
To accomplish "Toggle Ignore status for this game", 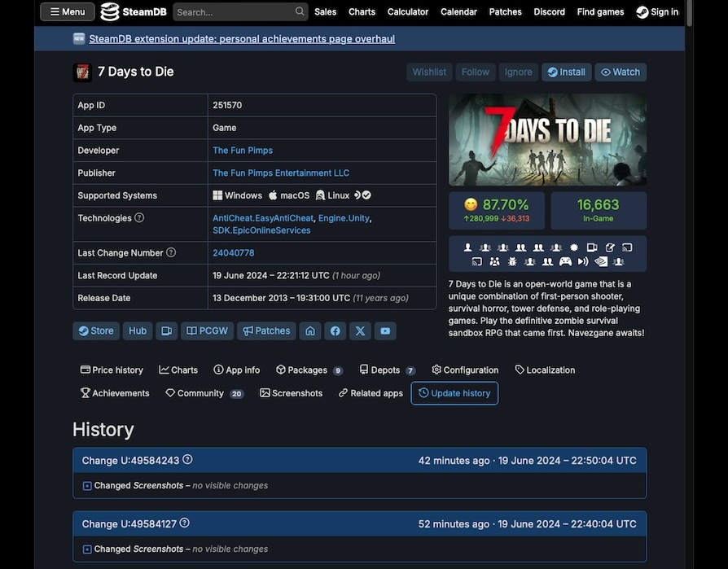I will point(519,72).
